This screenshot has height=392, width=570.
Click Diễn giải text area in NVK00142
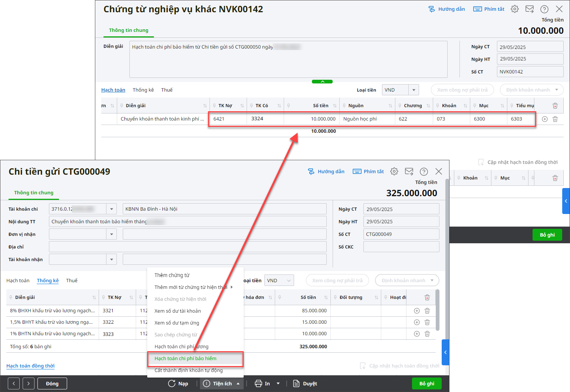click(289, 59)
